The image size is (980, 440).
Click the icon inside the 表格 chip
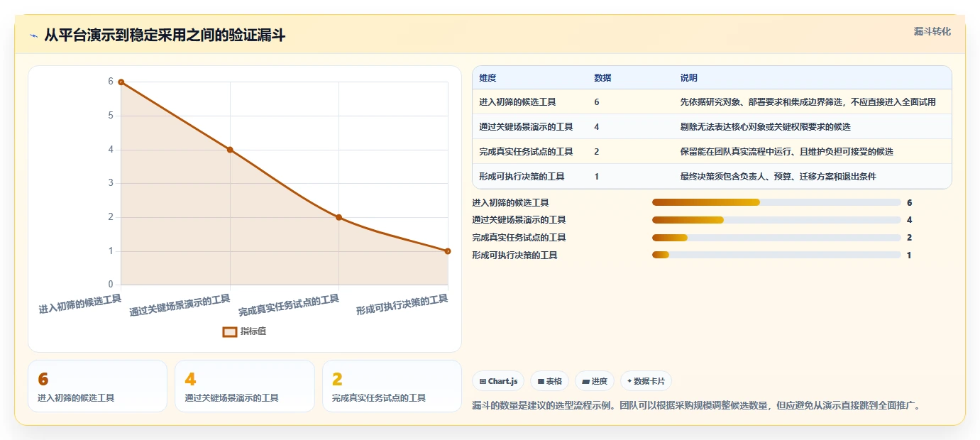[x=541, y=382]
